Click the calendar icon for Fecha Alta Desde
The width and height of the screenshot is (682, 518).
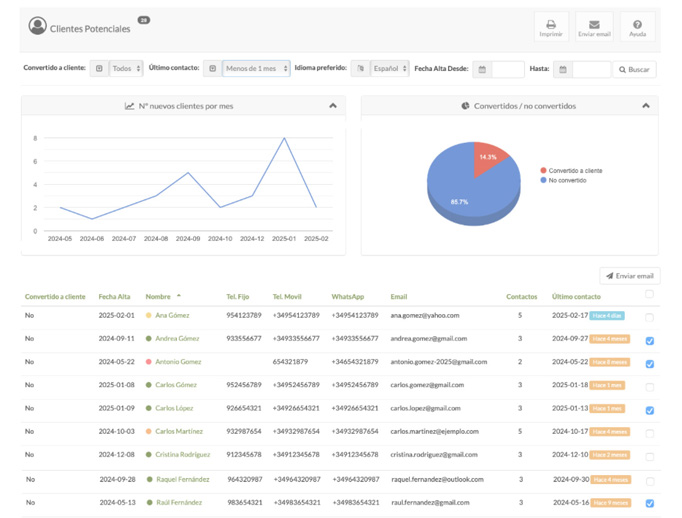point(482,70)
